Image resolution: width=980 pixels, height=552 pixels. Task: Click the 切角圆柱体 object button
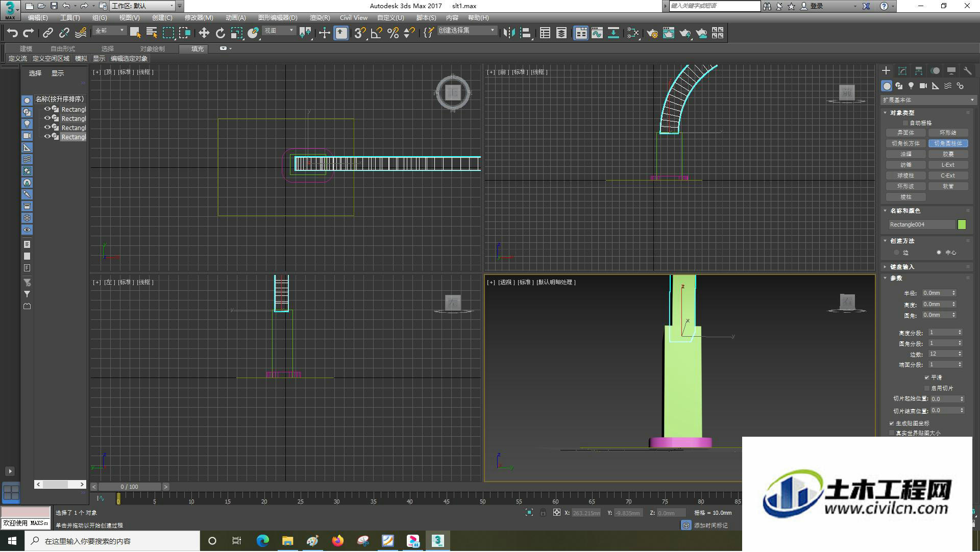(948, 143)
